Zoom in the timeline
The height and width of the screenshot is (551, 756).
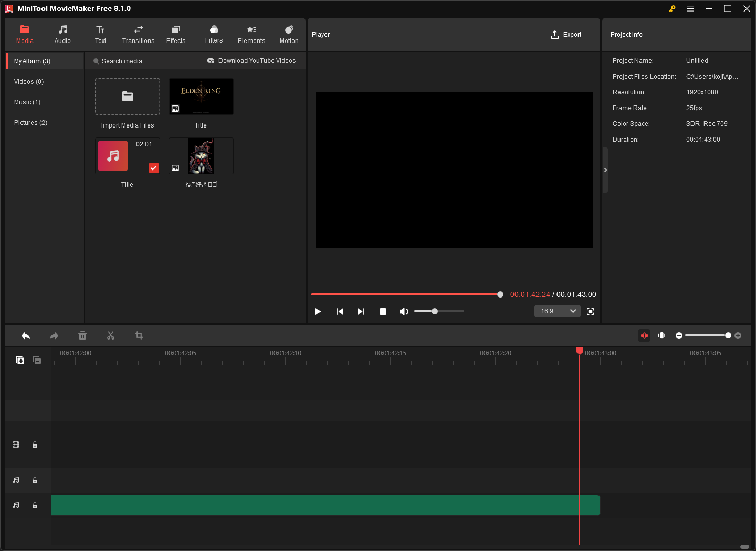pos(738,336)
